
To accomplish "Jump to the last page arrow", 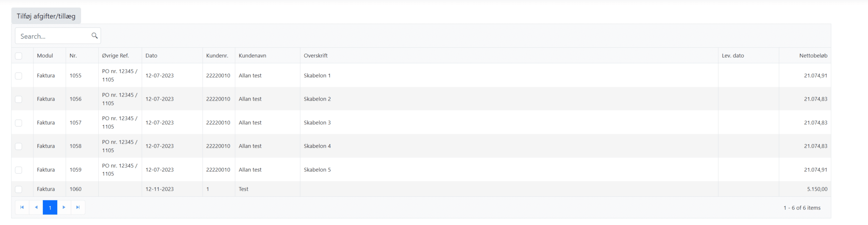I will 78,207.
